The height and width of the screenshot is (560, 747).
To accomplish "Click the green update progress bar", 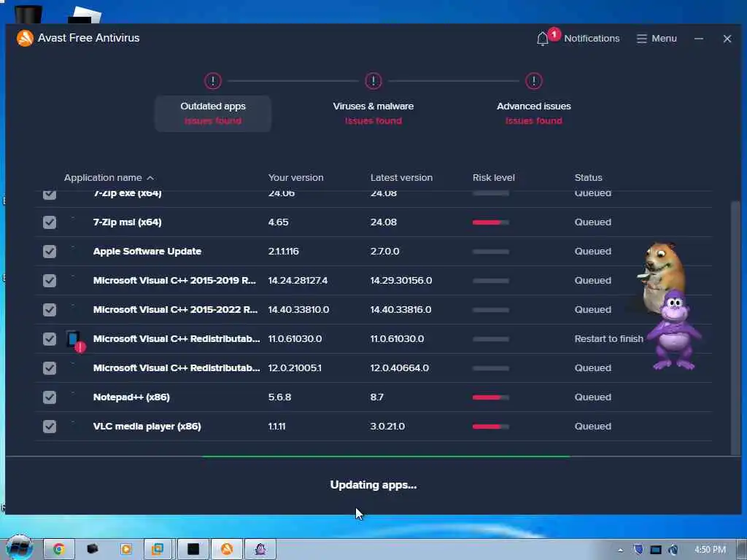I will coord(386,456).
